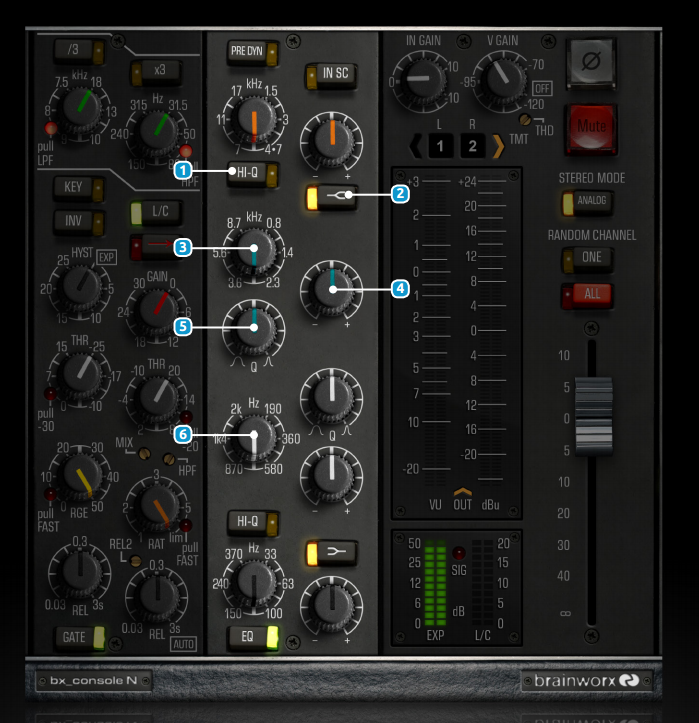Click the compressor HPF trim screw

[170, 459]
